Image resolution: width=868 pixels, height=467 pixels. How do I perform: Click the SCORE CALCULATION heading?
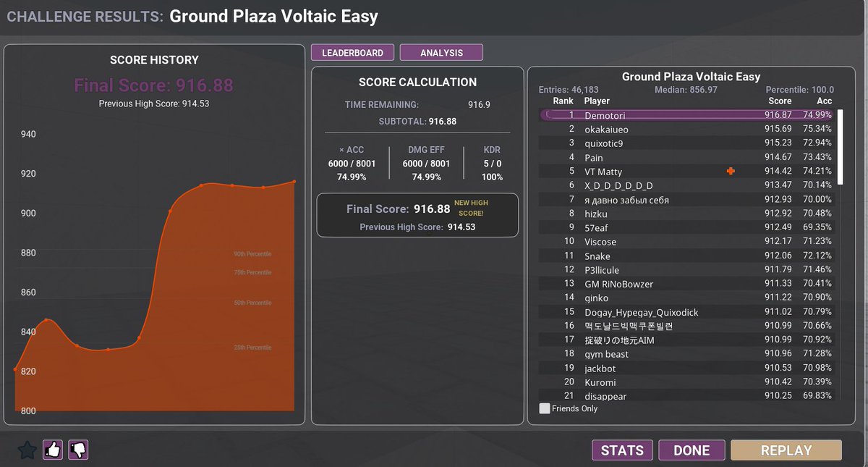[x=417, y=83]
